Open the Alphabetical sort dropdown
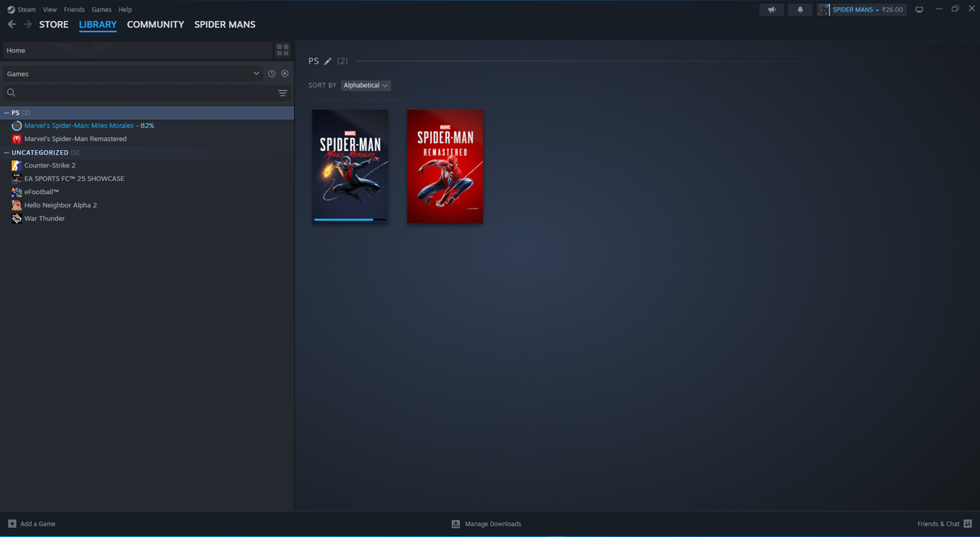This screenshot has height=537, width=980. 366,85
